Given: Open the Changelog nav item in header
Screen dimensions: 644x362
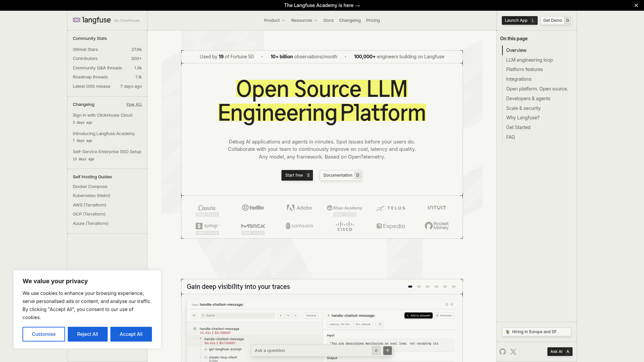Looking at the screenshot, I should (350, 20).
